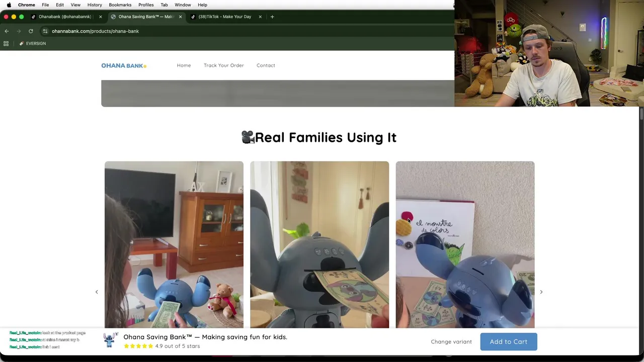
Task: Open the Track Your Order link
Action: click(x=223, y=65)
